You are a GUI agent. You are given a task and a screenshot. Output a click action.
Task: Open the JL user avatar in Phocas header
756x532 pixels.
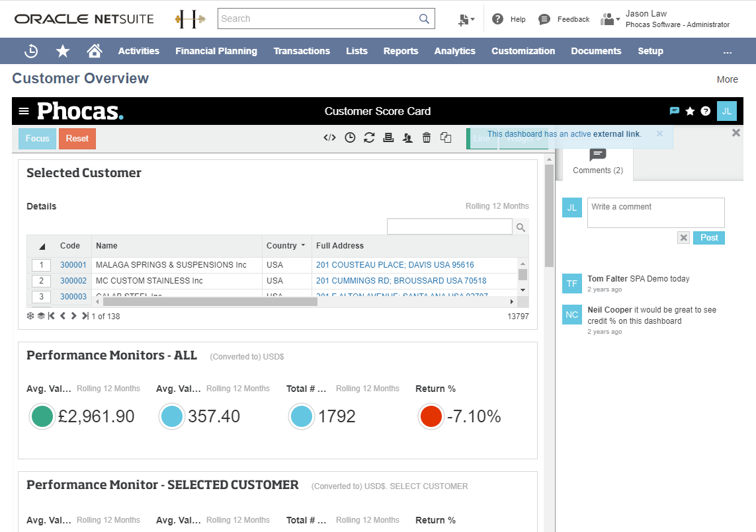click(727, 111)
